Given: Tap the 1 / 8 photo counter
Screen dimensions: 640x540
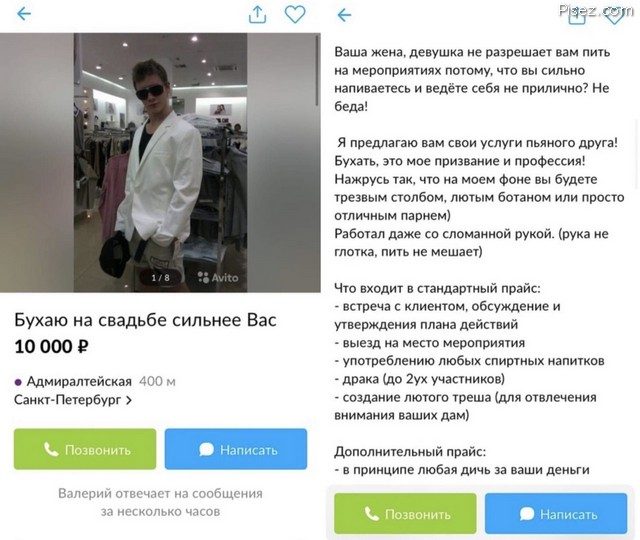Looking at the screenshot, I should 160,278.
